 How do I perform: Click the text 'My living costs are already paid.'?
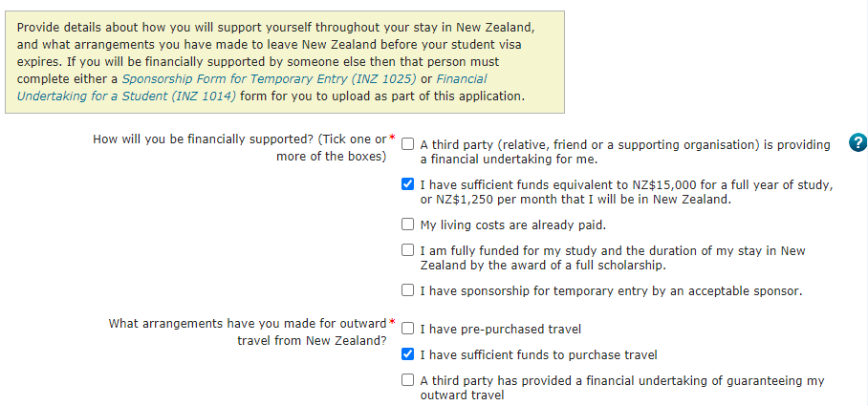coord(513,225)
